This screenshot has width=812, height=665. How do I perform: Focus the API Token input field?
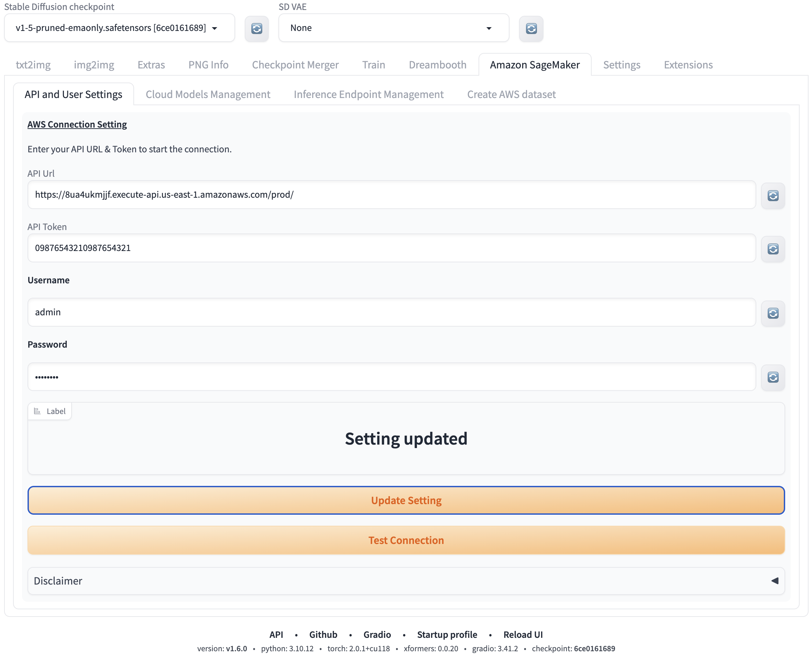point(391,248)
